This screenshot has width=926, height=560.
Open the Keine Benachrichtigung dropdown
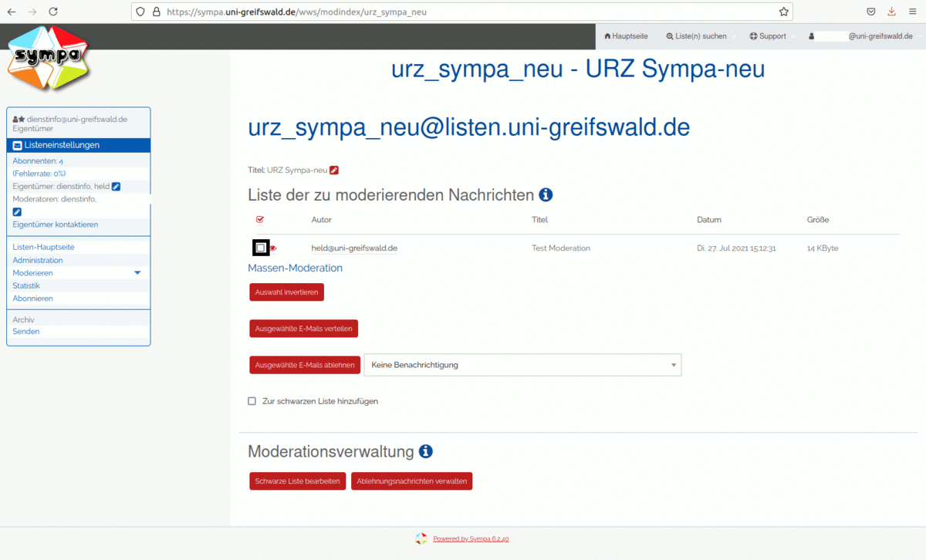point(522,365)
